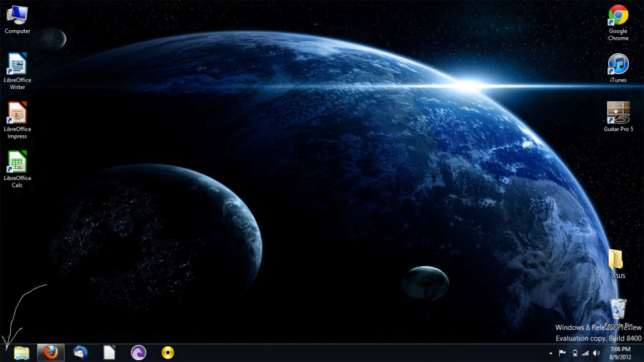Click the battery status tray icon
Viewport: 644px width, 362px height.
[x=574, y=353]
